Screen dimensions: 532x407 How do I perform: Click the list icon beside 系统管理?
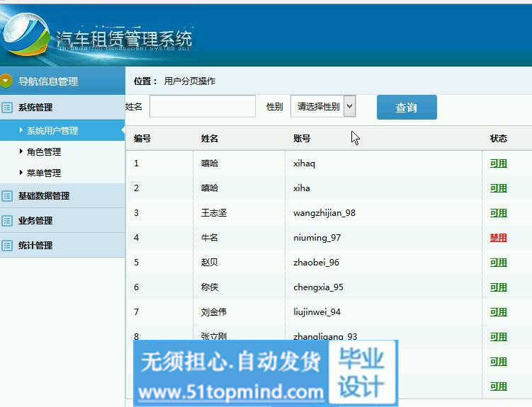(7, 108)
